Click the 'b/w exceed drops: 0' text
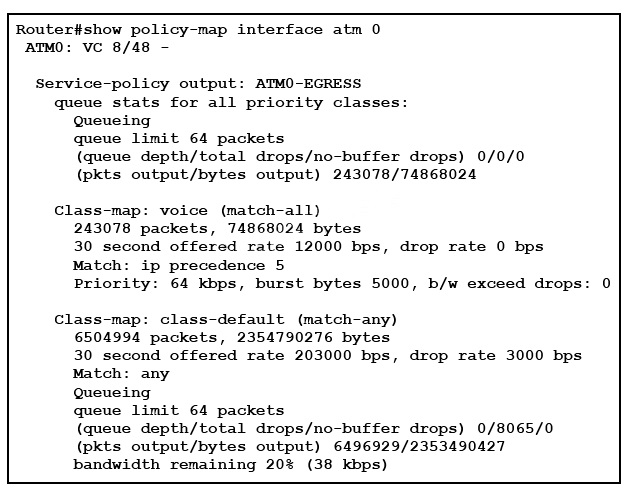Viewport: 624px width, 491px height. (x=519, y=283)
